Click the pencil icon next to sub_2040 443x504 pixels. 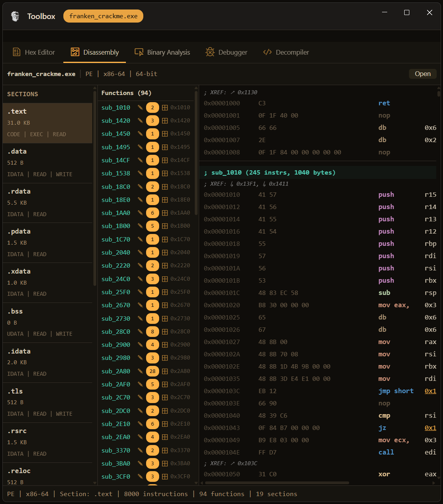point(140,253)
